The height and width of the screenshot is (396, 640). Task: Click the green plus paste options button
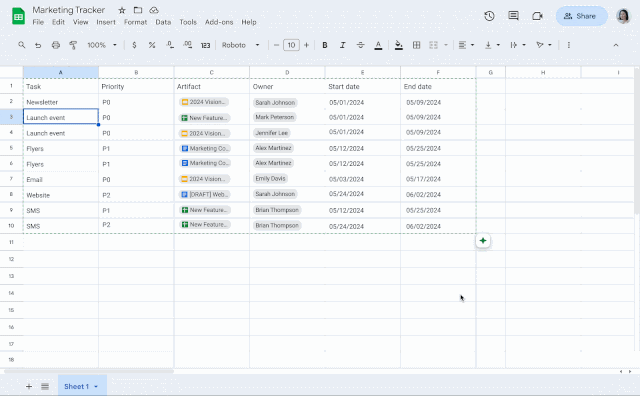coord(483,240)
